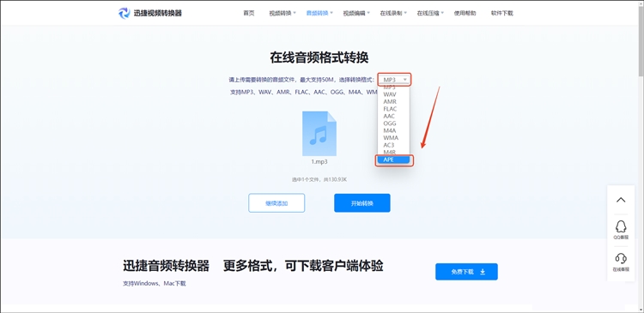Choose M4A in format list
The width and height of the screenshot is (644, 313).
pos(390,130)
